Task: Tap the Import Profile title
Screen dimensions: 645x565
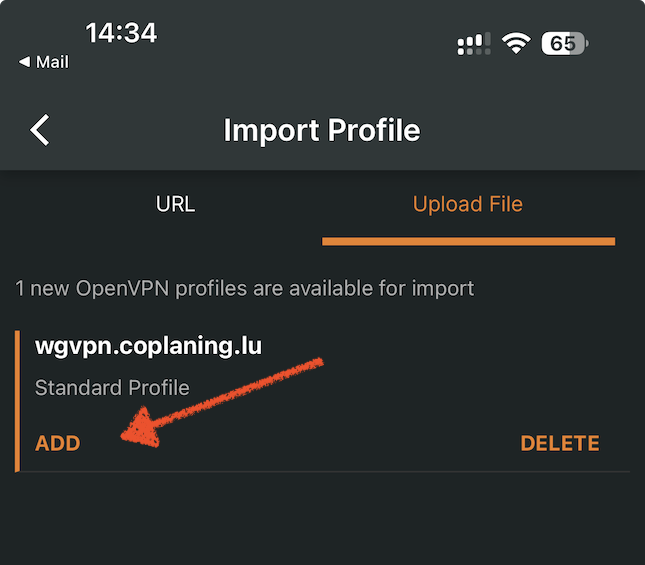Action: coord(322,130)
